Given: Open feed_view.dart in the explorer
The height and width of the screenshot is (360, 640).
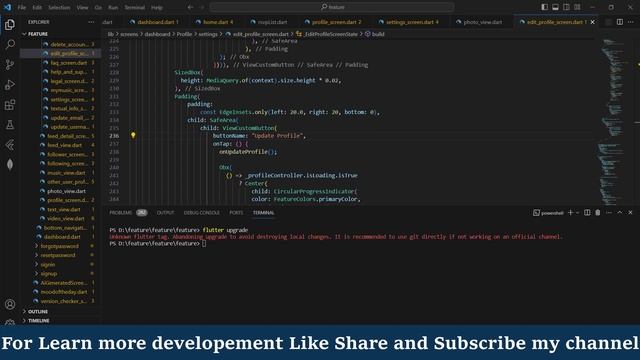Looking at the screenshot, I should point(64,145).
